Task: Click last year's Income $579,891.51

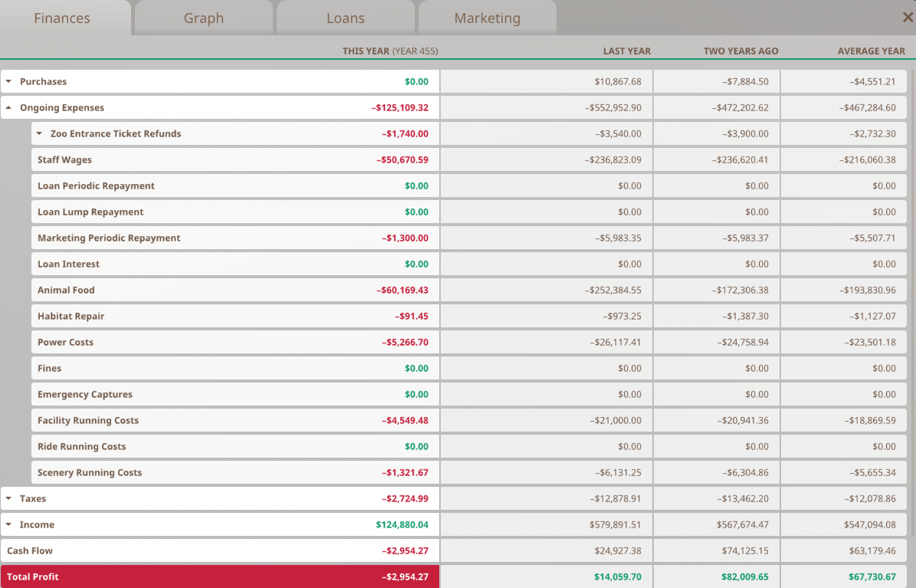Action: coord(616,525)
